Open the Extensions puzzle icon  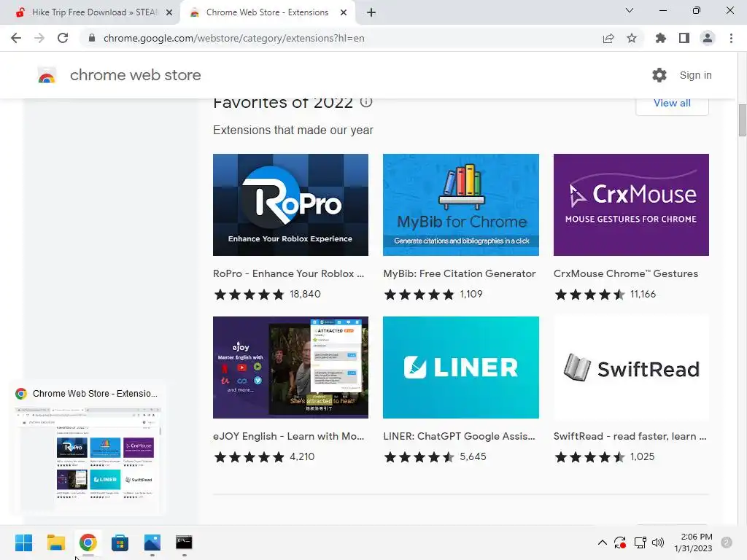pos(661,38)
